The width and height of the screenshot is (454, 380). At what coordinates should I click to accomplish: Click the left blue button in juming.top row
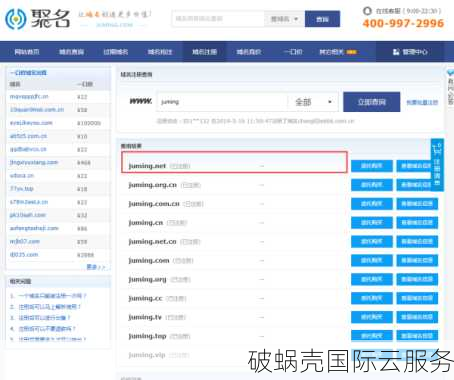[x=372, y=336]
